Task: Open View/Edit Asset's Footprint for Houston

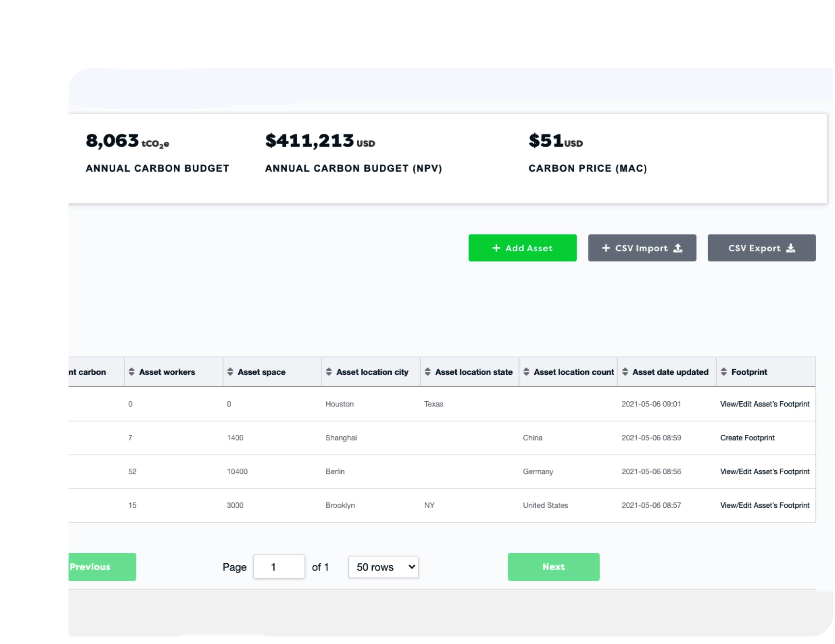Action: pyautogui.click(x=765, y=404)
